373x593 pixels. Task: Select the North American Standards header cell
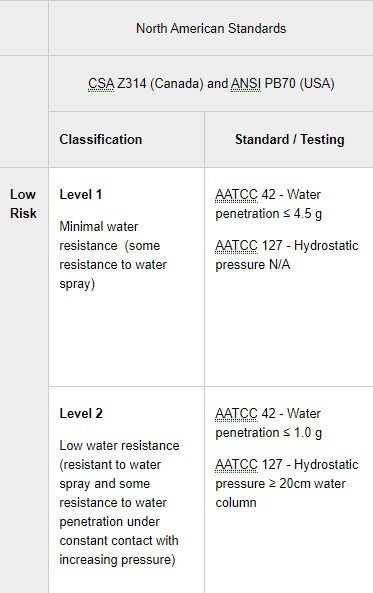coord(211,28)
